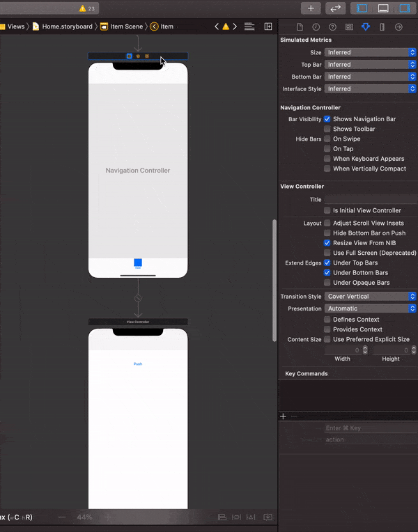Screen dimensions: 418x532
Task: Click the issues warning badge showing 23
Action: pos(87,8)
